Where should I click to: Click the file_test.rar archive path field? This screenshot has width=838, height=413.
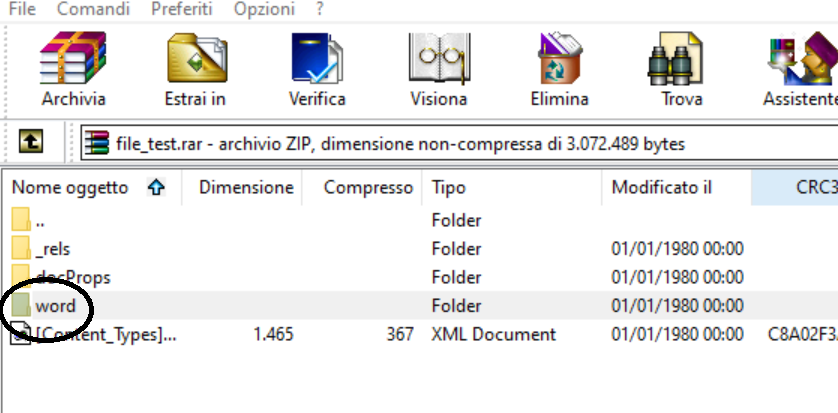[400, 143]
